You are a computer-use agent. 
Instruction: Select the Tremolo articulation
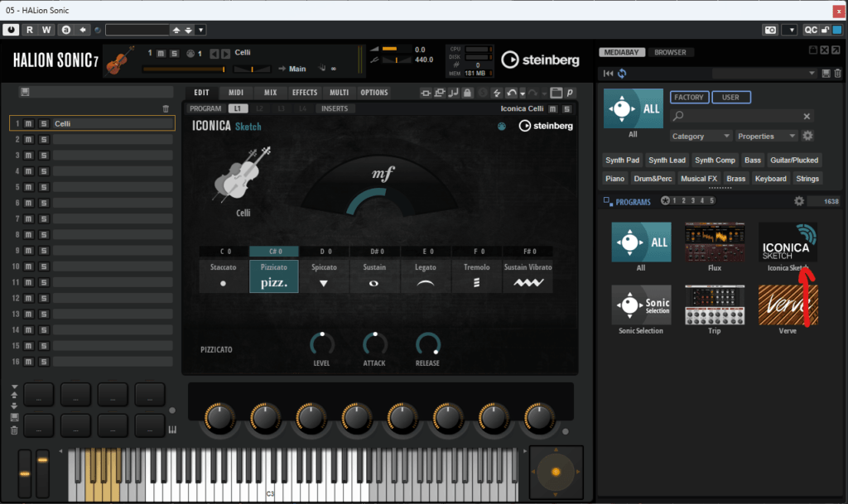[x=476, y=276]
